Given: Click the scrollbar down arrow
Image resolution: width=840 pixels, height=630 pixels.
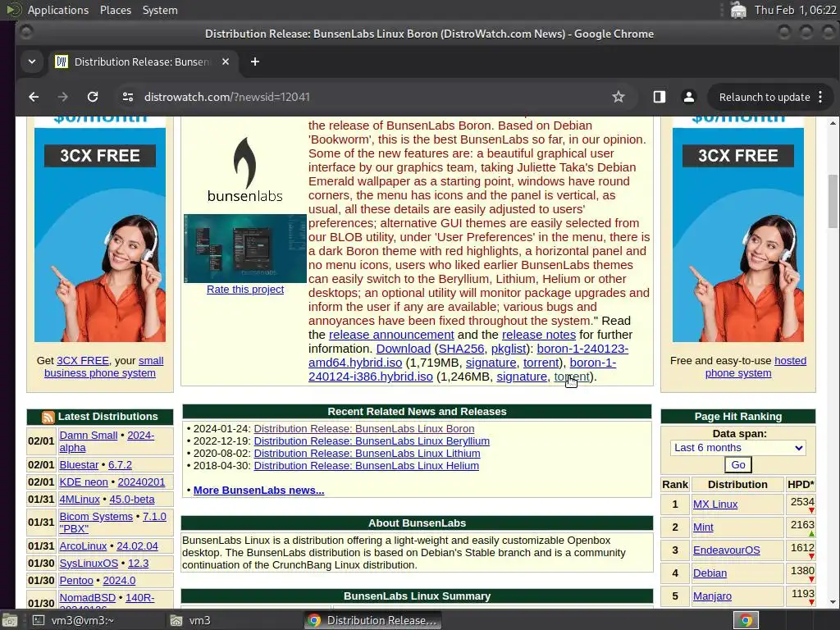Looking at the screenshot, I should point(833,602).
